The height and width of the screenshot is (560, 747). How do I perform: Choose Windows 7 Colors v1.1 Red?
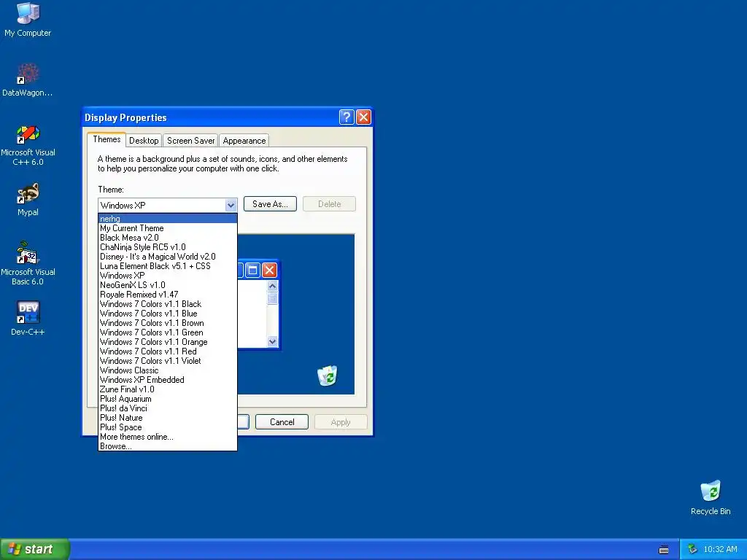click(x=167, y=351)
